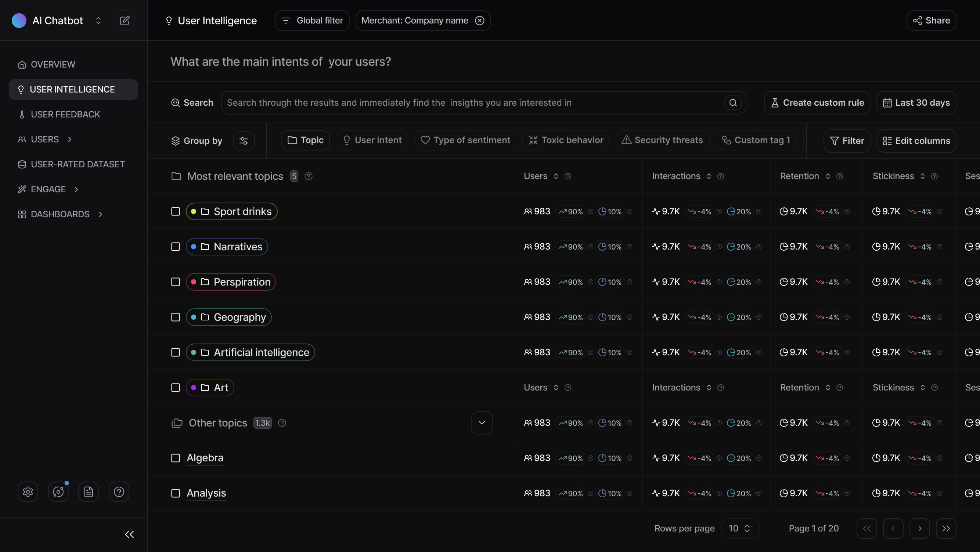Tick the Geography topic checkbox
The height and width of the screenshot is (552, 980).
click(175, 317)
